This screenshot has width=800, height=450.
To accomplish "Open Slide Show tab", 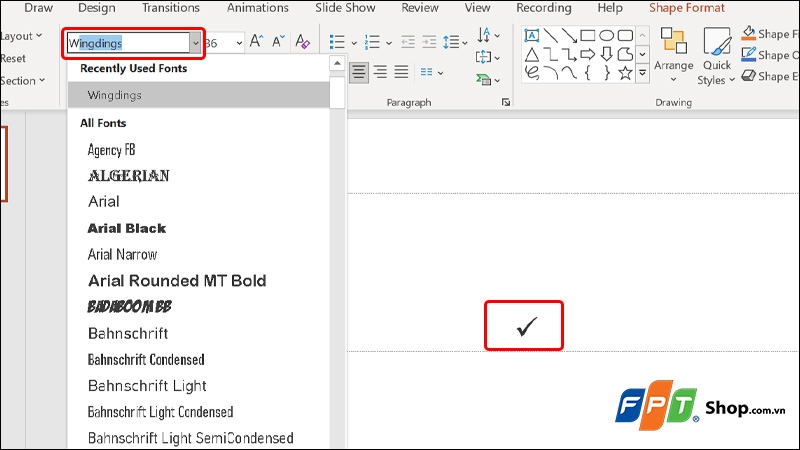I will [x=345, y=8].
